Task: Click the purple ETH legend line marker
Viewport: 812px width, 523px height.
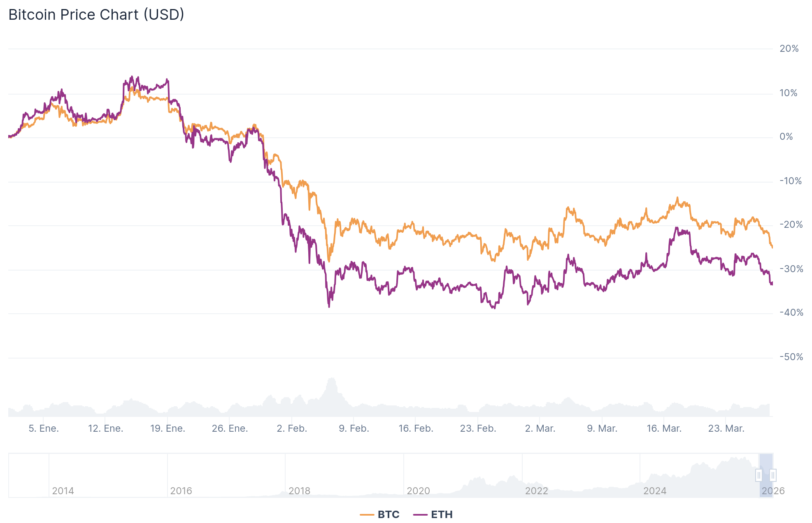Action: tap(421, 515)
